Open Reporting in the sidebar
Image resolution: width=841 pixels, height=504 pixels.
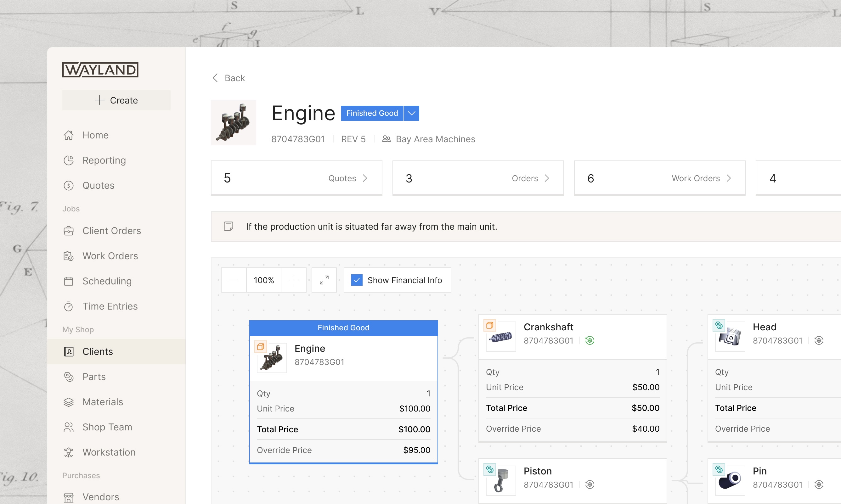[104, 160]
